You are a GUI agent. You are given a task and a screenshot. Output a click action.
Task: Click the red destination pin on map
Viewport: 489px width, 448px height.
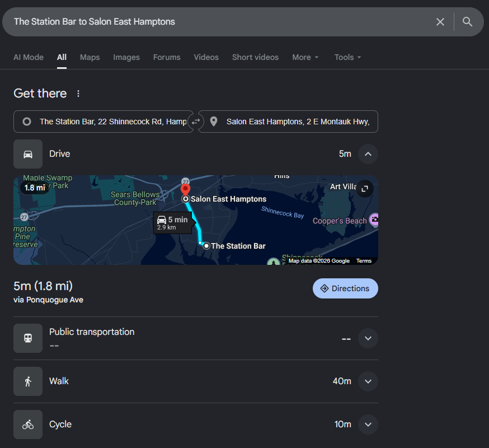185,189
